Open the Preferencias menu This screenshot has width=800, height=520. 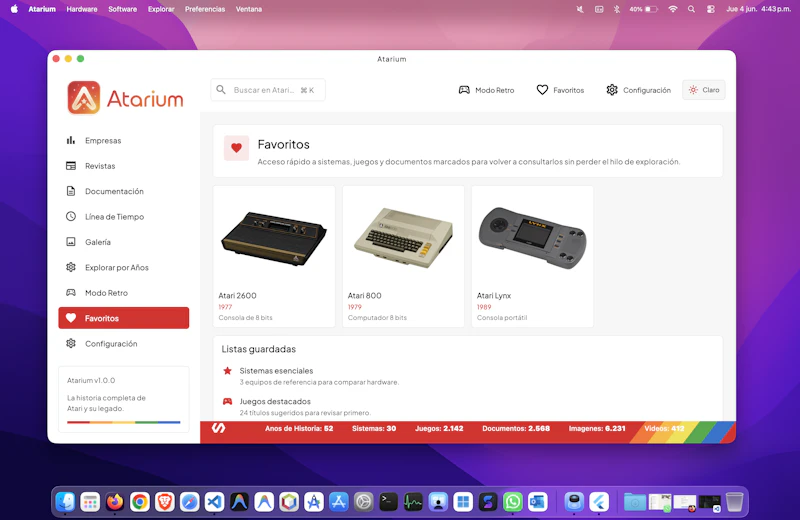[x=205, y=9]
